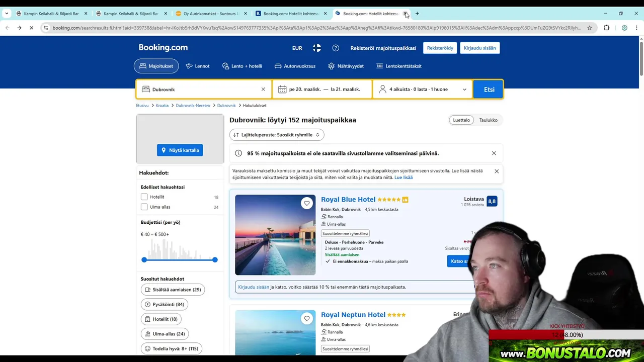Open a new browser tab
The image size is (644, 362).
pos(417,14)
